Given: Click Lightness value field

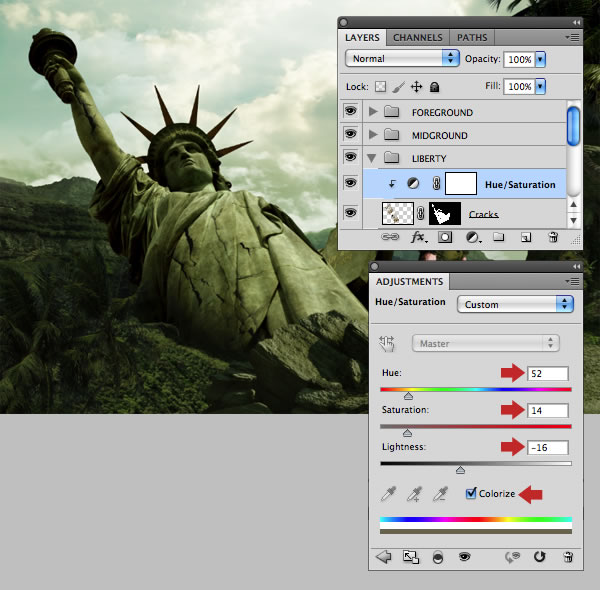Looking at the screenshot, I should (548, 447).
